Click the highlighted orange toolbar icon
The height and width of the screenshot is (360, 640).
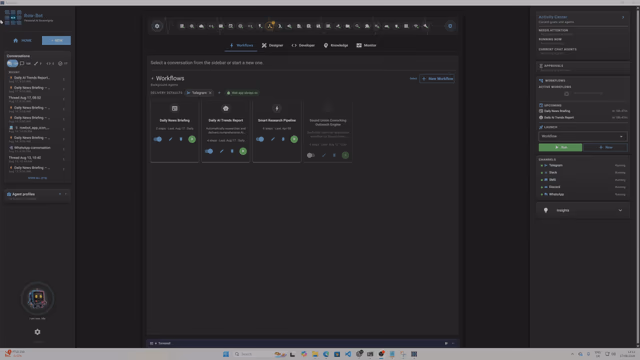click(x=270, y=26)
